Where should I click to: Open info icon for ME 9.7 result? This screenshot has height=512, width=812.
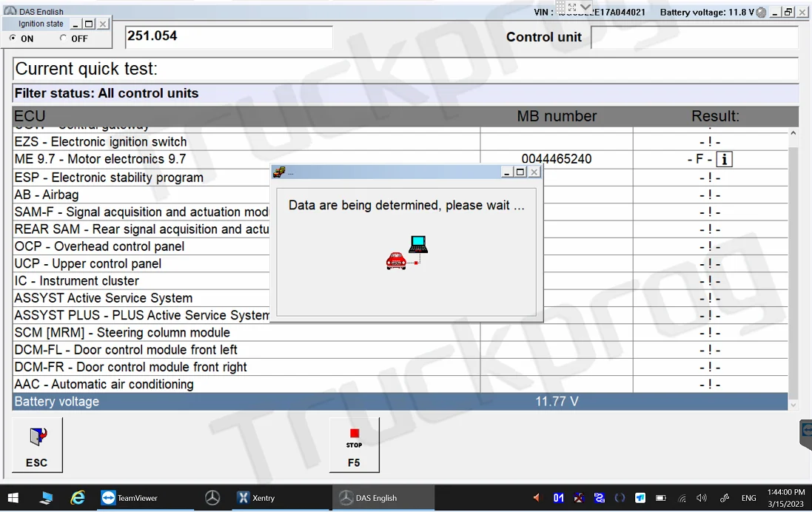tap(724, 159)
